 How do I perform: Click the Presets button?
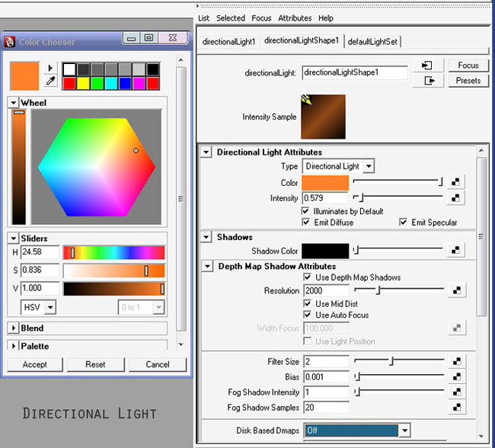click(x=468, y=81)
